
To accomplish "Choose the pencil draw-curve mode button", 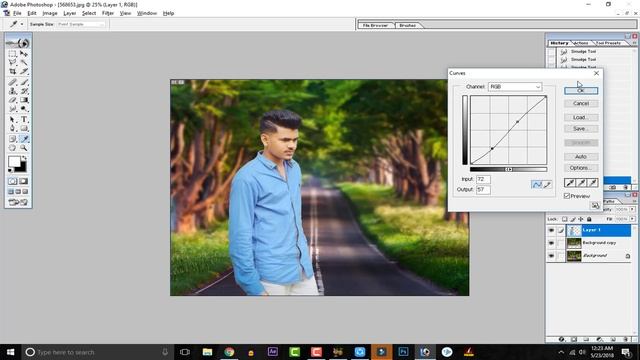I will pyautogui.click(x=547, y=185).
